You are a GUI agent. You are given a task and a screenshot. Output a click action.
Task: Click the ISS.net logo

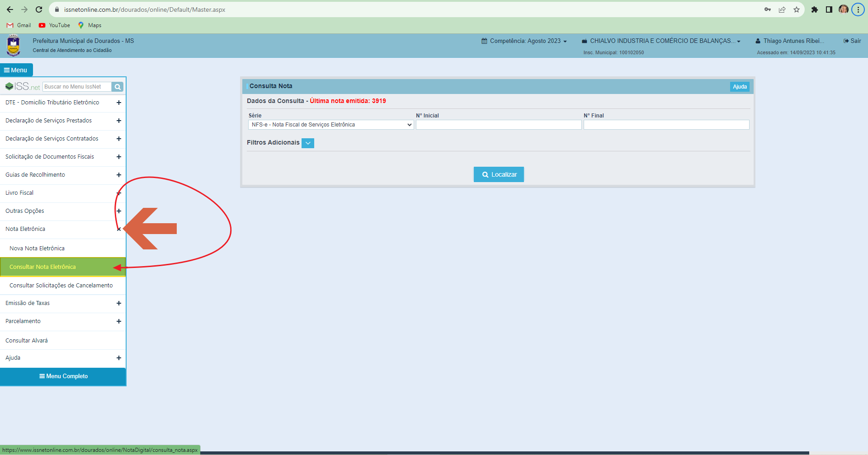23,86
